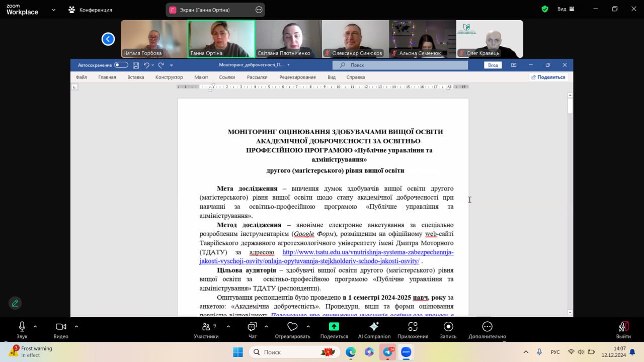Select the Экран (Ганна Ортіна) tab
The image size is (644, 362).
(x=215, y=10)
